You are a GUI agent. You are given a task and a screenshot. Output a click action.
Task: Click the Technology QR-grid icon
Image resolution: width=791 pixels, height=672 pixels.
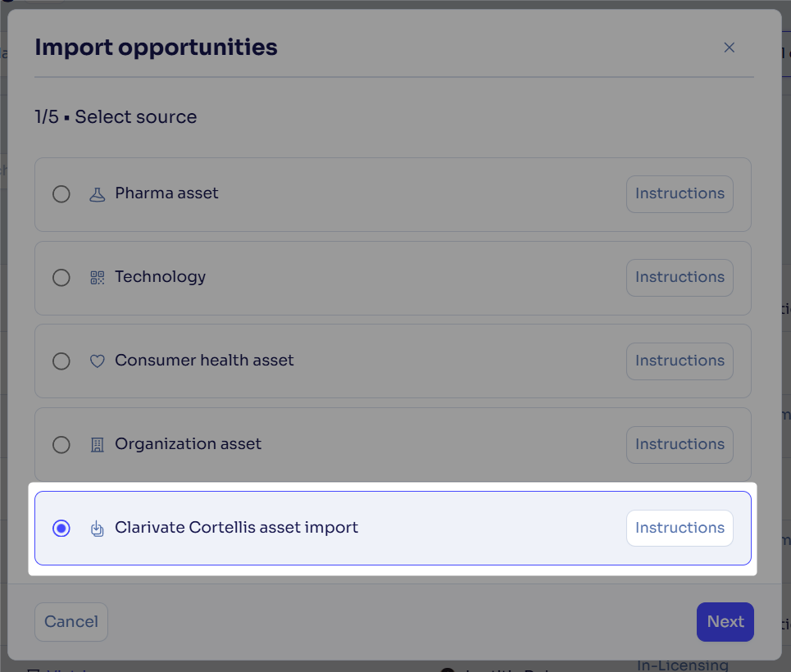click(x=98, y=278)
